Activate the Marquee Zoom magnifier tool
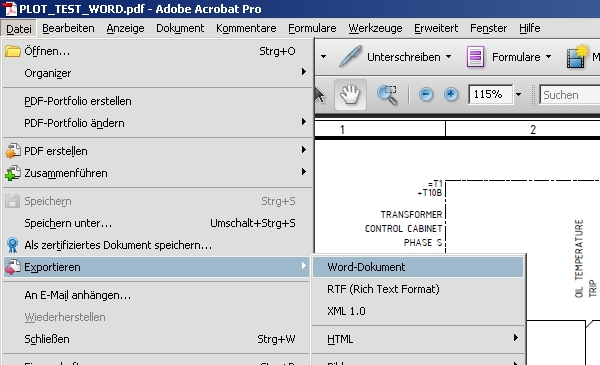Screen dimensions: 600x365 [387, 95]
